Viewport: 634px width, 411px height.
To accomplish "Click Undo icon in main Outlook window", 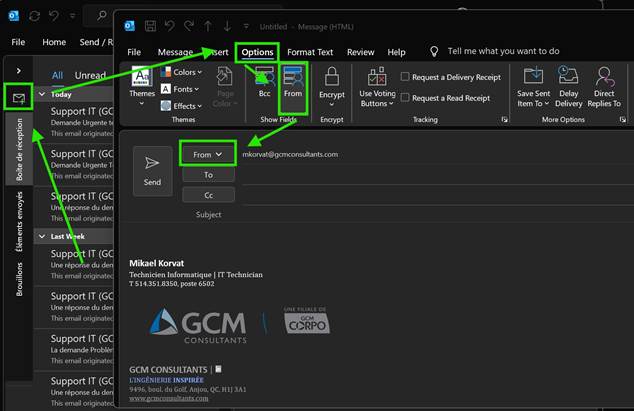I will coord(53,16).
